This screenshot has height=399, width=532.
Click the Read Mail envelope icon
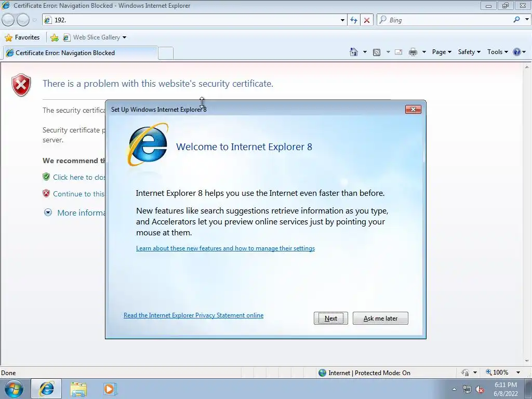398,52
